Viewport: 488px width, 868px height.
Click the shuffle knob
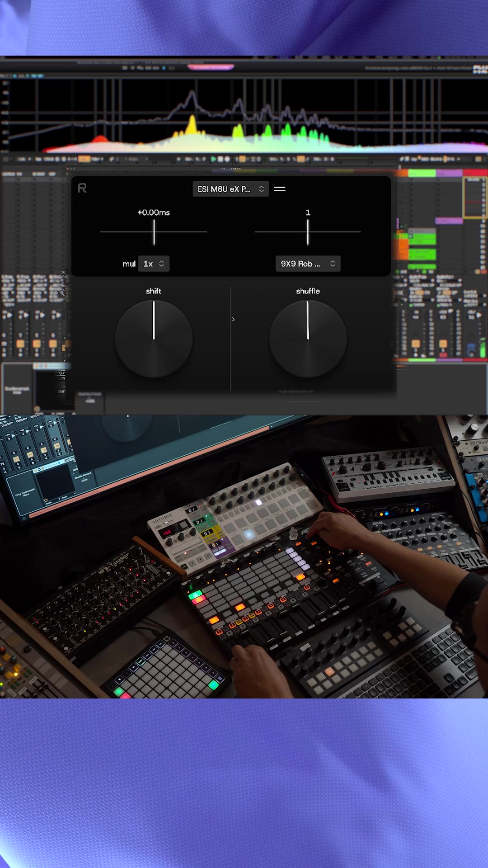pos(308,339)
